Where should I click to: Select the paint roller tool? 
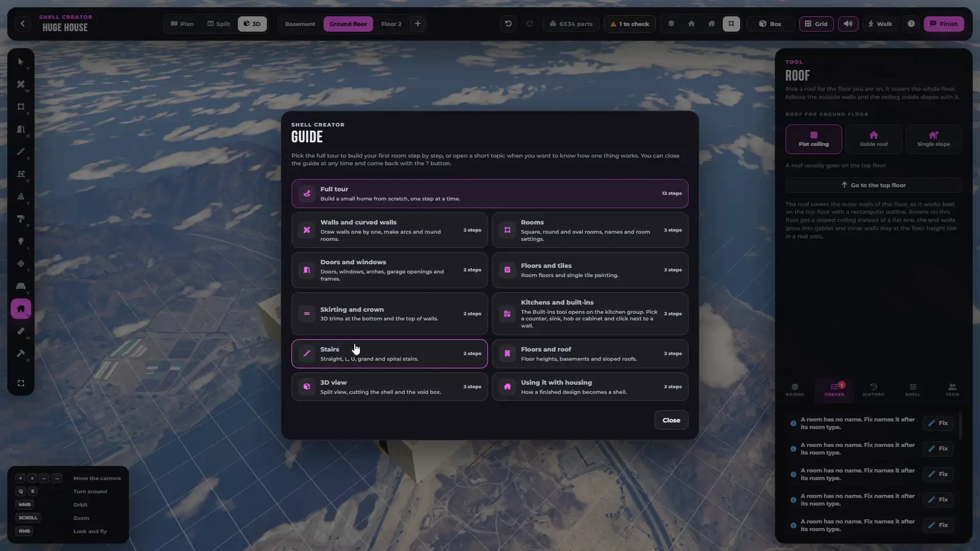[x=21, y=219]
